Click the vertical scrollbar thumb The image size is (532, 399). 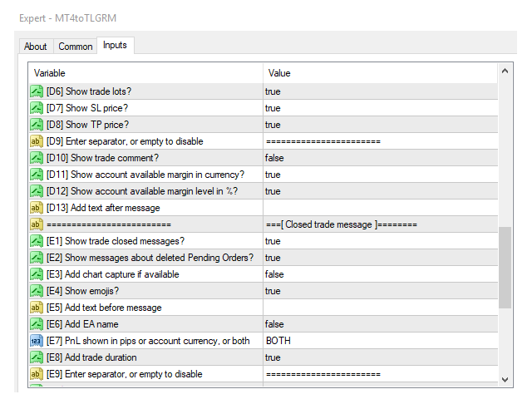(x=505, y=268)
